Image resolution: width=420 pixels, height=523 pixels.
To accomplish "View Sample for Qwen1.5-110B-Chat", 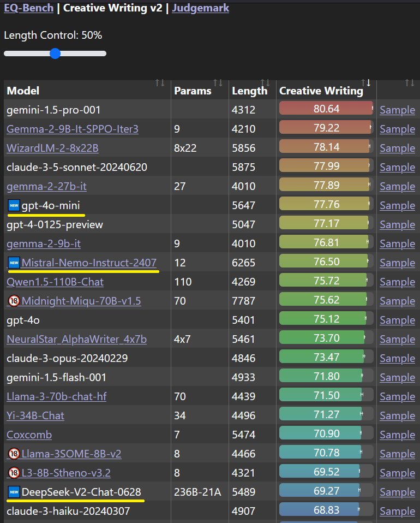I will coord(397,282).
